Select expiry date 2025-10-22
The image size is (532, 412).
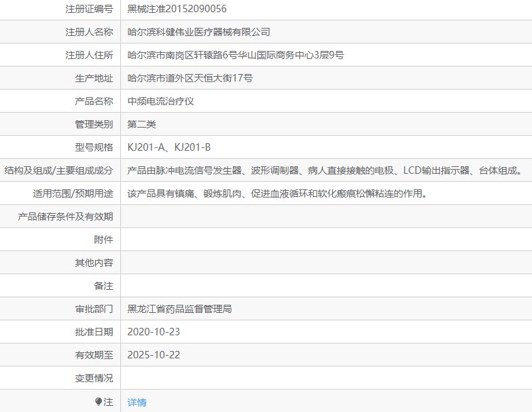(x=154, y=355)
